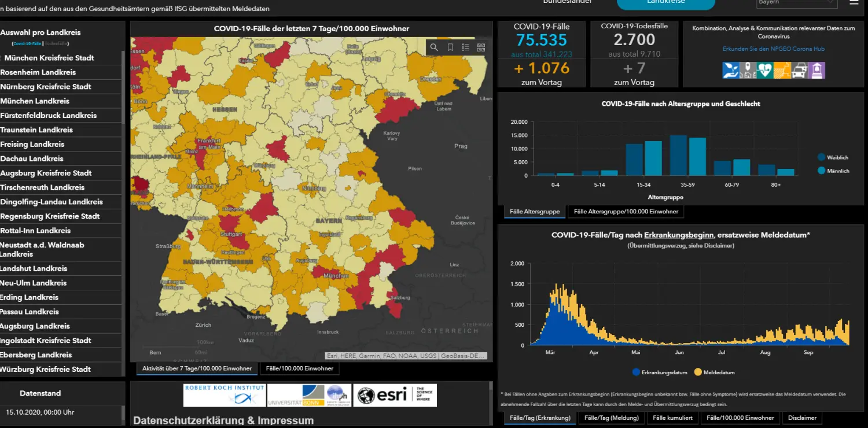Open the Bayern state dropdown
868x428 pixels.
pyautogui.click(x=797, y=2)
